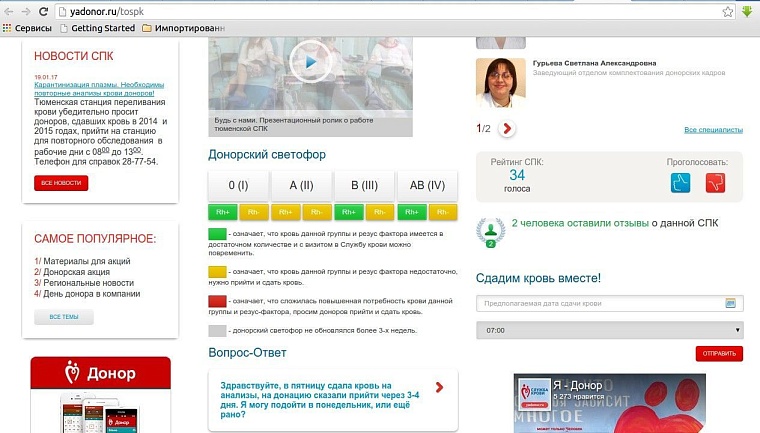Open the blood analysis question text
Image resolution: width=760 pixels, height=433 pixels.
click(x=320, y=400)
